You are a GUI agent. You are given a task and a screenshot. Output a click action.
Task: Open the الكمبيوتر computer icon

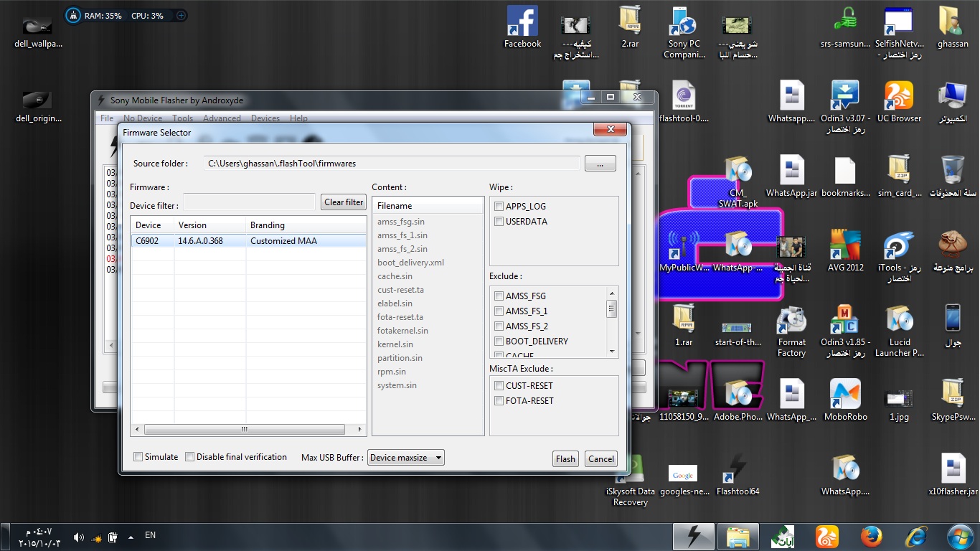pos(953,101)
